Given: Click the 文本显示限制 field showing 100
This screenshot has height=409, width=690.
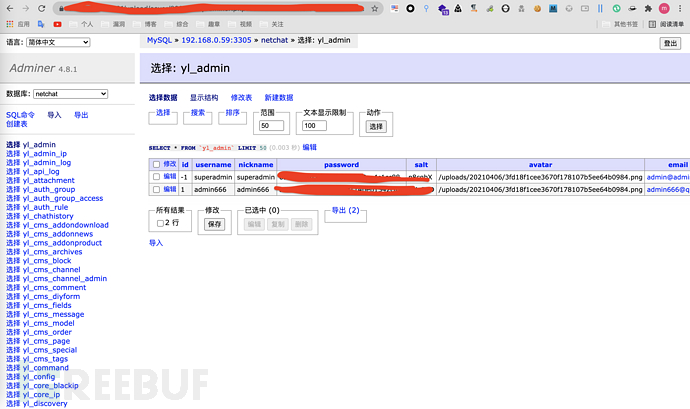Looking at the screenshot, I should coord(314,125).
